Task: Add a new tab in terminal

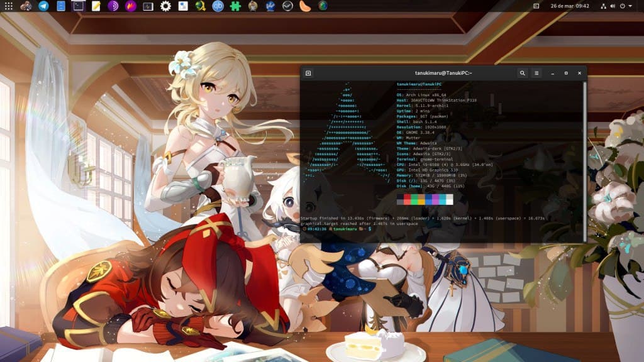Action: (x=308, y=74)
